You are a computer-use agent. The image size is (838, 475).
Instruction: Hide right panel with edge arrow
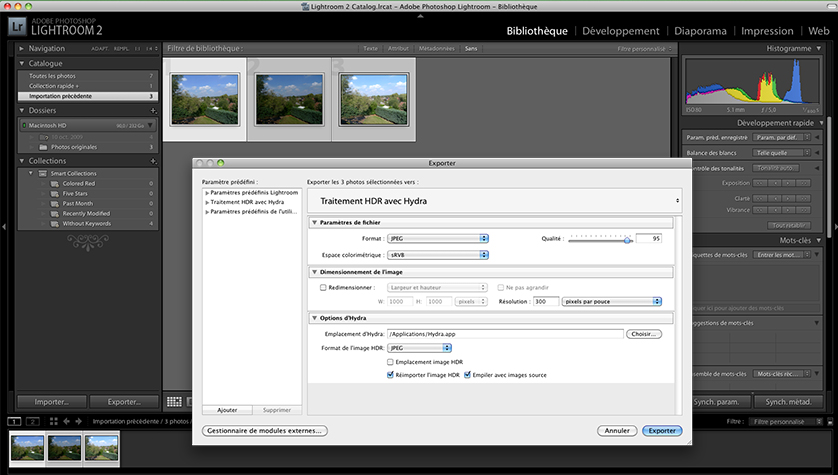point(835,227)
